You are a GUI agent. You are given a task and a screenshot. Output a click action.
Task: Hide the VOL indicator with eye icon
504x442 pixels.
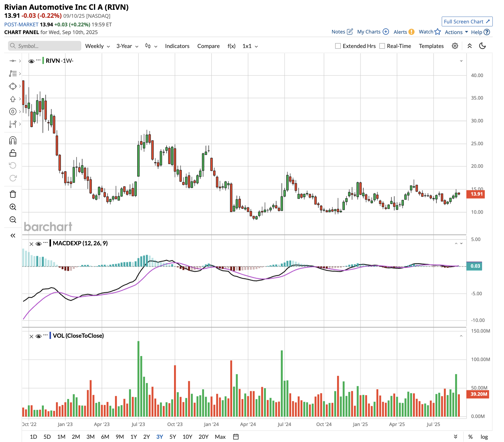[38, 336]
